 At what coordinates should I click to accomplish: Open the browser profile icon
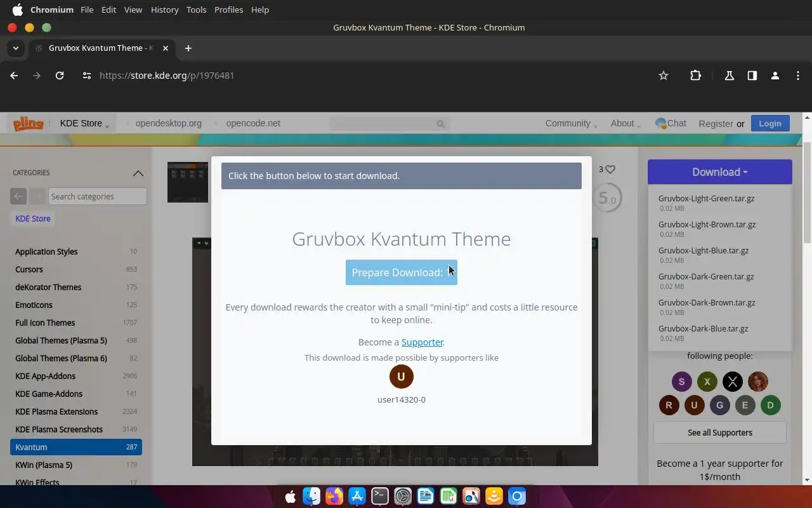(775, 76)
